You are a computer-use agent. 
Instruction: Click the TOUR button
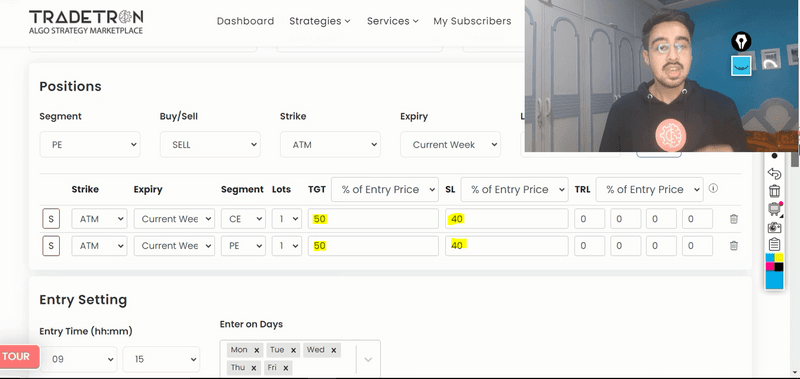18,356
